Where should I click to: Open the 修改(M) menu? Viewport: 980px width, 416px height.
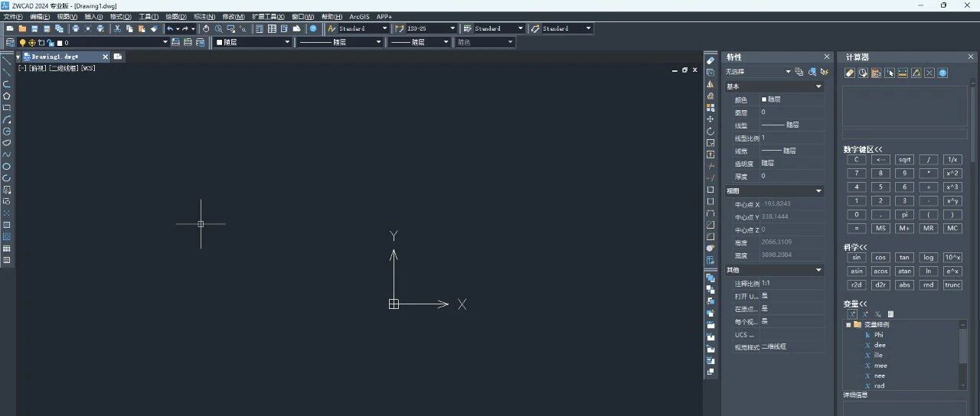234,16
